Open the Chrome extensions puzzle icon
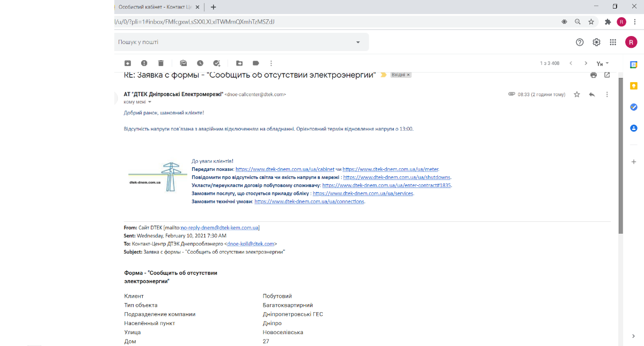This screenshot has height=346, width=644. click(608, 22)
